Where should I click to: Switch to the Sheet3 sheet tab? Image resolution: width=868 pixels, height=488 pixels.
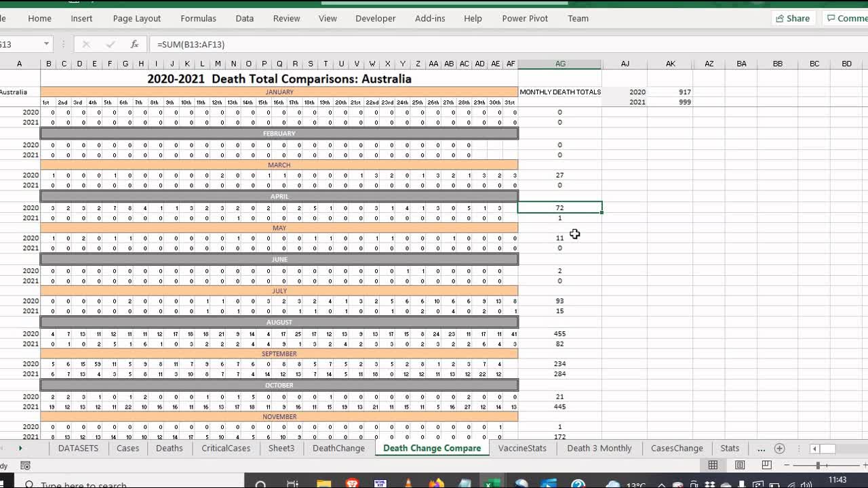tap(281, 448)
